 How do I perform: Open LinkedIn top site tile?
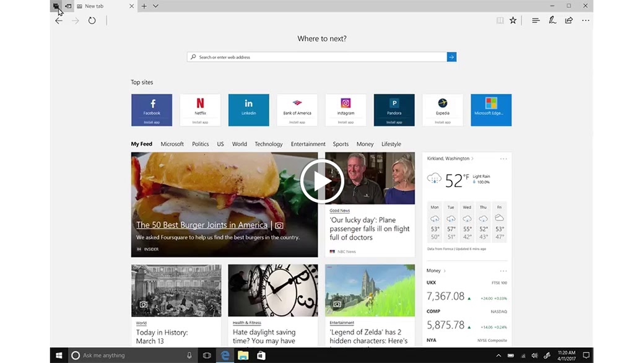point(248,110)
